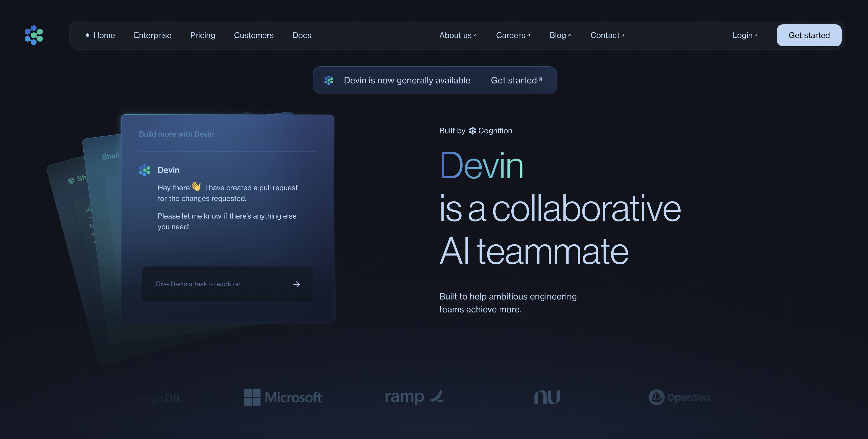Click the Cognition logo in the header
Viewport: 868px width, 439px height.
coord(34,35)
